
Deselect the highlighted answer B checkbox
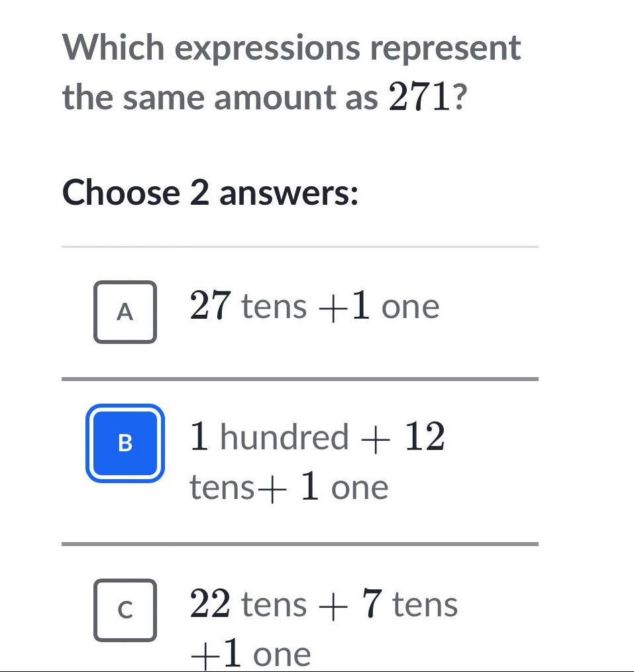[x=125, y=442]
